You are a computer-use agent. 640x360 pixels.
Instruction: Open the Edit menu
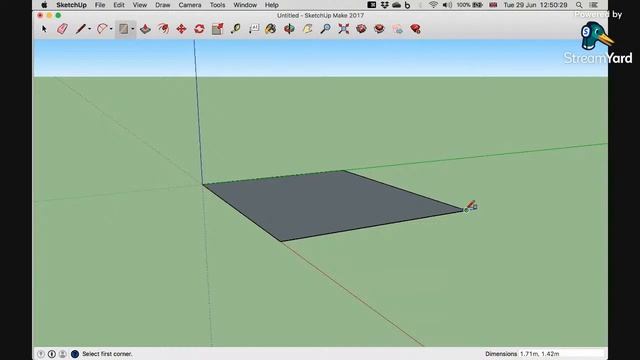tap(119, 5)
